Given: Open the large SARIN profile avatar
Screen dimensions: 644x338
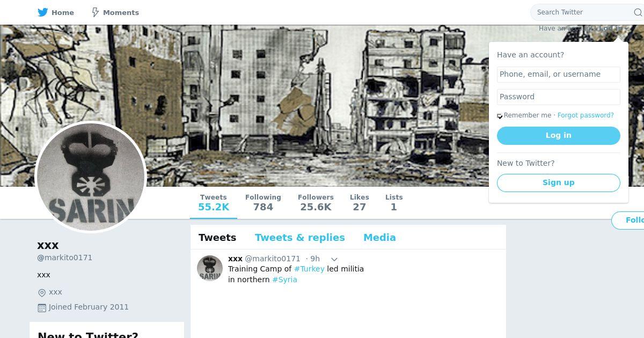Looking at the screenshot, I should point(91,177).
